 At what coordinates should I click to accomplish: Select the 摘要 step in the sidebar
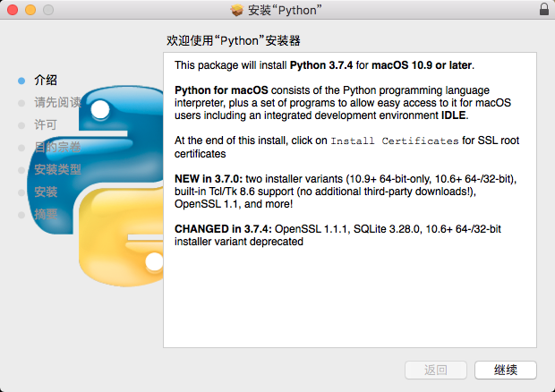46,215
